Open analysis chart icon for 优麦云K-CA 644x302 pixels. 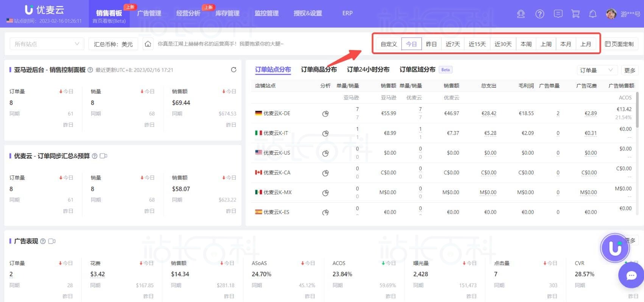pyautogui.click(x=325, y=173)
